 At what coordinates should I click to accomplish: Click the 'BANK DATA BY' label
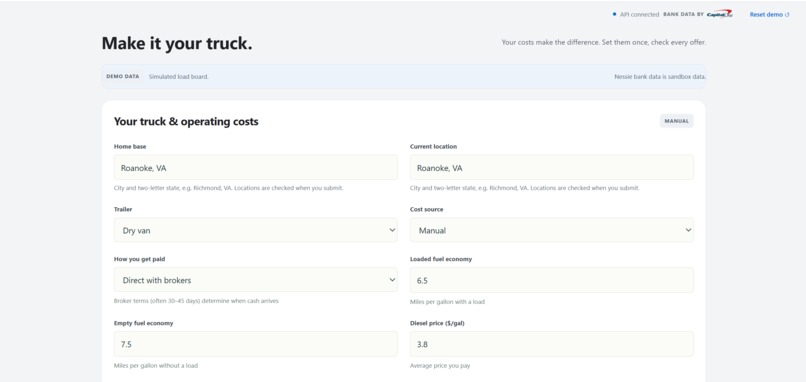point(683,14)
